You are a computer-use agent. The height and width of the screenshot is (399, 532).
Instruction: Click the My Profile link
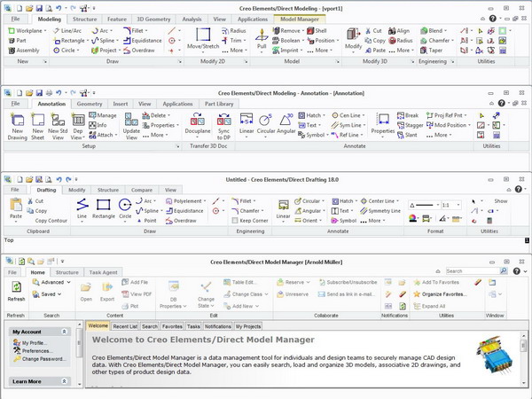[x=35, y=342]
